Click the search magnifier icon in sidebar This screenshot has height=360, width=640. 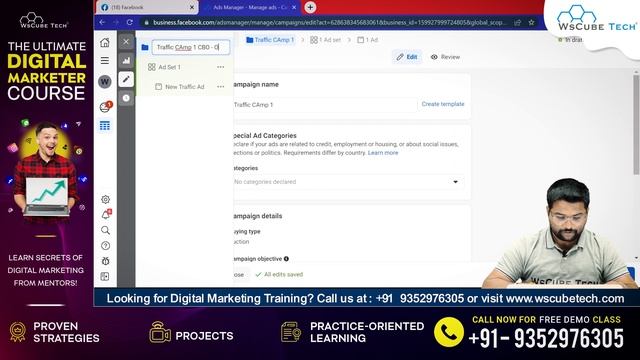click(x=105, y=230)
